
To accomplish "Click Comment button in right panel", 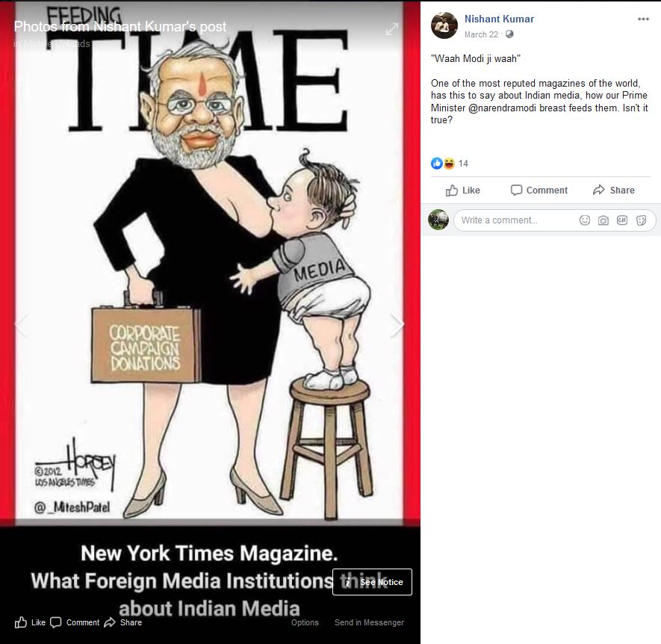I will pyautogui.click(x=539, y=191).
